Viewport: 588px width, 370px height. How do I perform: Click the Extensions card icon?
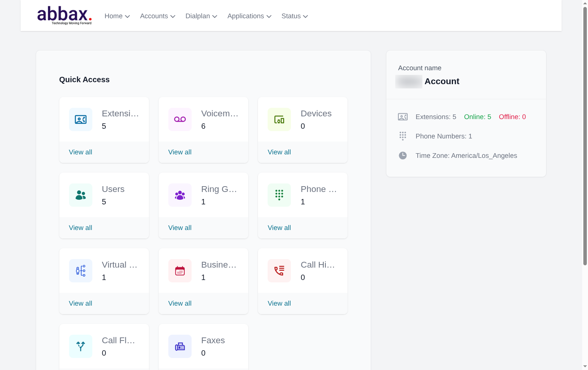[81, 119]
